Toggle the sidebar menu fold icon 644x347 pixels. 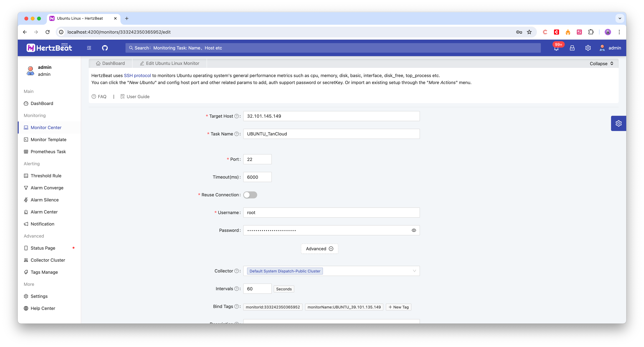[89, 48]
